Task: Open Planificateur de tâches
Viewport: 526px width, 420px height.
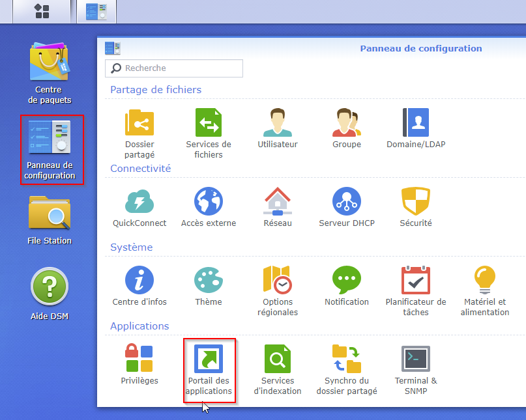Action: [x=416, y=291]
